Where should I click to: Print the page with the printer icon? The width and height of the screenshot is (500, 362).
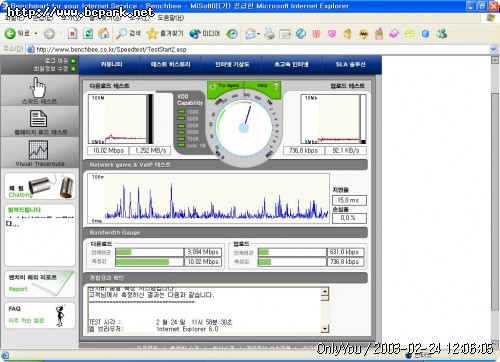pyautogui.click(x=269, y=34)
